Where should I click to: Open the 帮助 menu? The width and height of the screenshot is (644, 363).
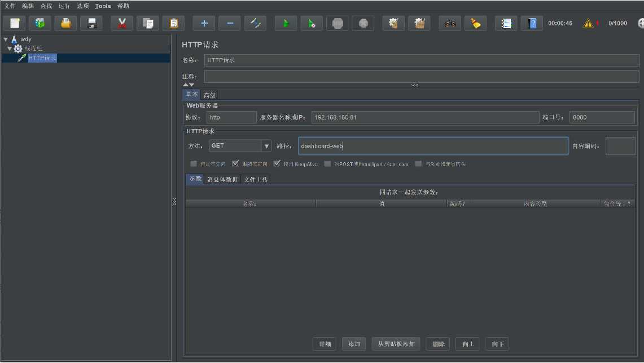point(123,6)
